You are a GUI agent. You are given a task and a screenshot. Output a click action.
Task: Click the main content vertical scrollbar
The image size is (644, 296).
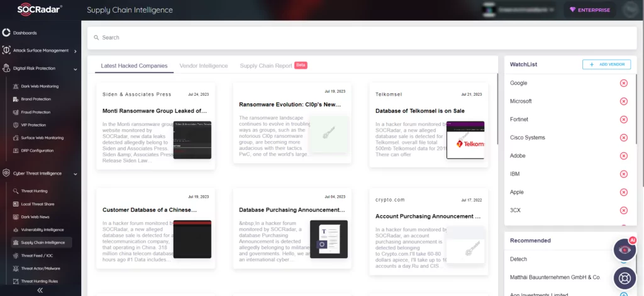point(498,109)
